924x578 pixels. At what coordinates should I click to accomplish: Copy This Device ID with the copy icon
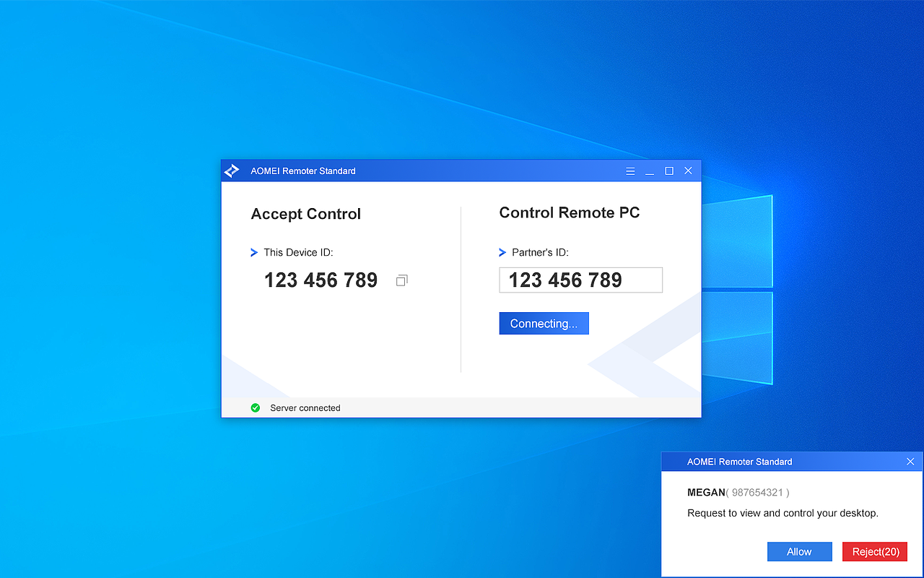pyautogui.click(x=402, y=280)
